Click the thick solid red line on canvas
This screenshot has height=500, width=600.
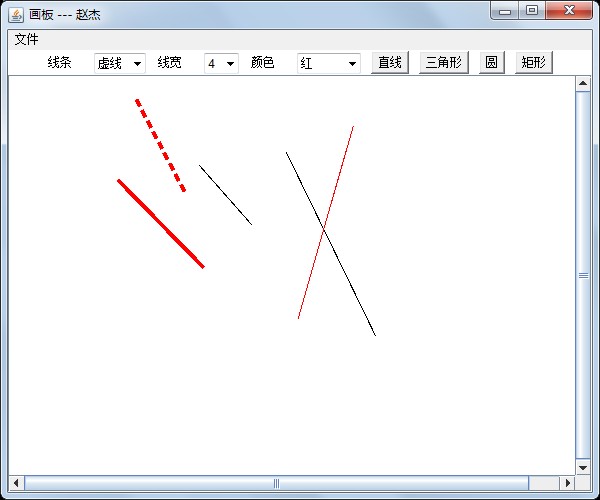(x=161, y=224)
